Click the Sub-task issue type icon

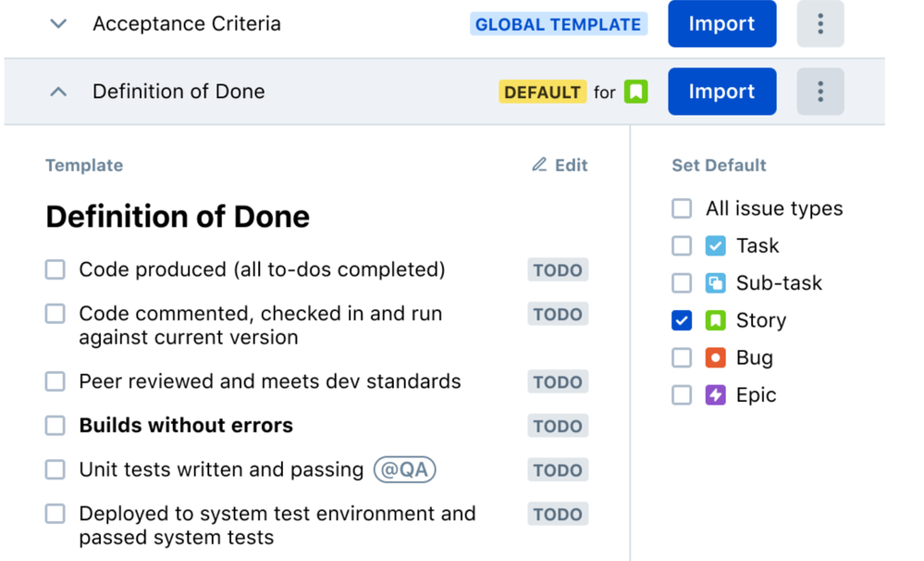point(715,283)
